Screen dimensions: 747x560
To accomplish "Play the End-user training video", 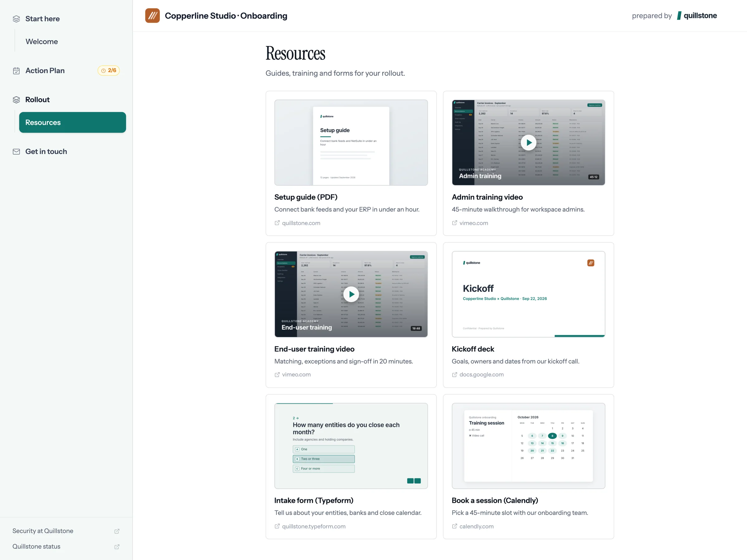I will [351, 294].
